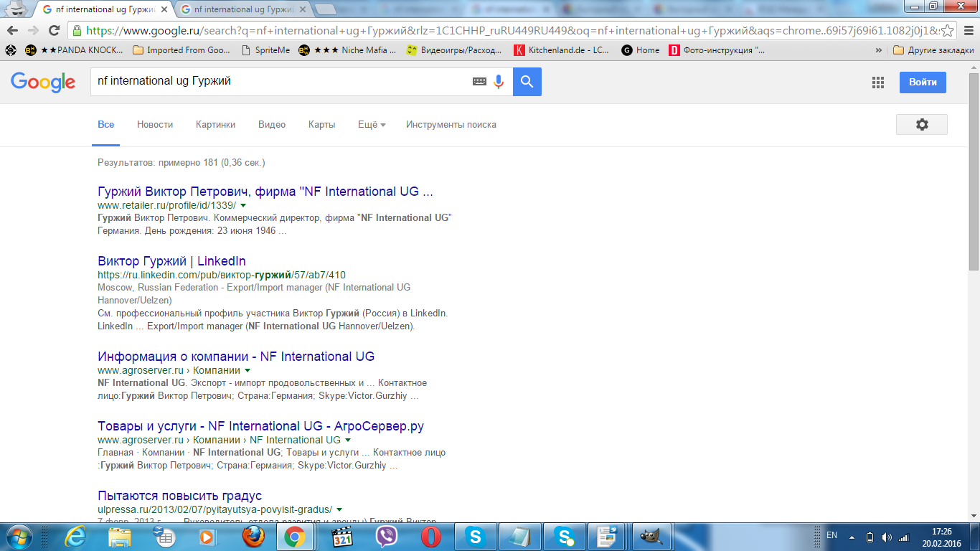Select the Все results tab
980x551 pixels.
pos(106,124)
